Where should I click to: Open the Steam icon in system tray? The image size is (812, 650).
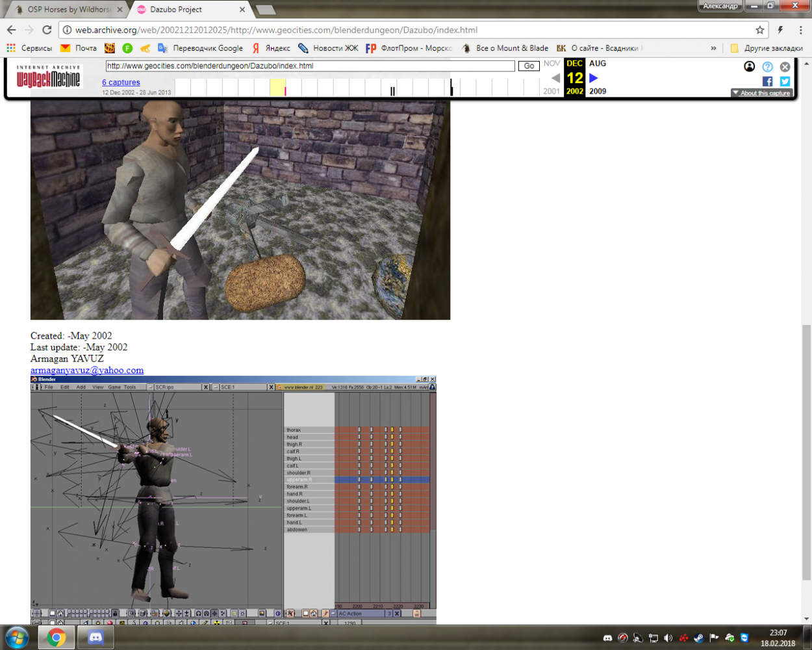coord(698,638)
